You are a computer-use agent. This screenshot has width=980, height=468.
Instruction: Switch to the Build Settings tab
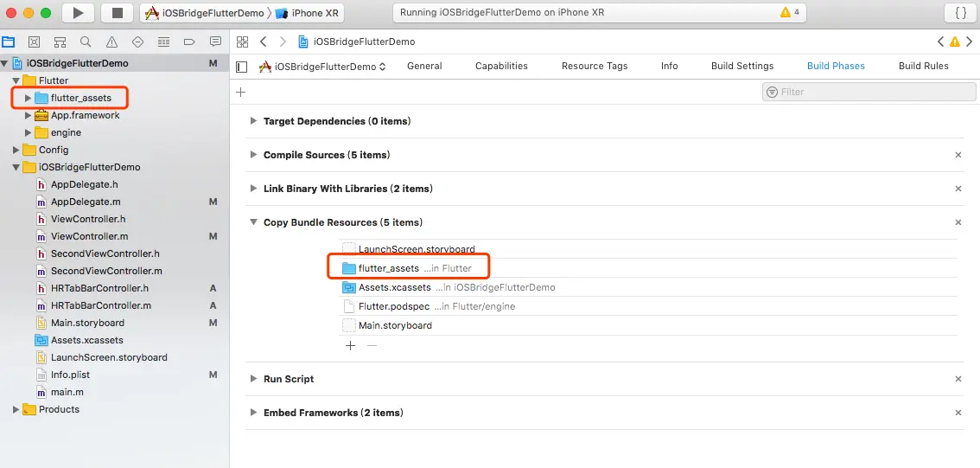pos(742,66)
